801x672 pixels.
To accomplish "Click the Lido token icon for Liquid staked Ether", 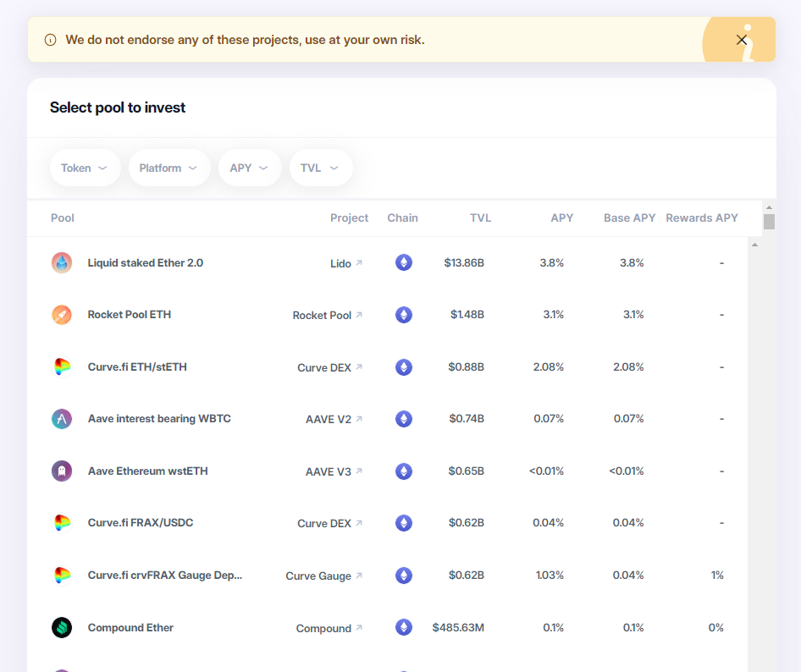I will coord(62,263).
